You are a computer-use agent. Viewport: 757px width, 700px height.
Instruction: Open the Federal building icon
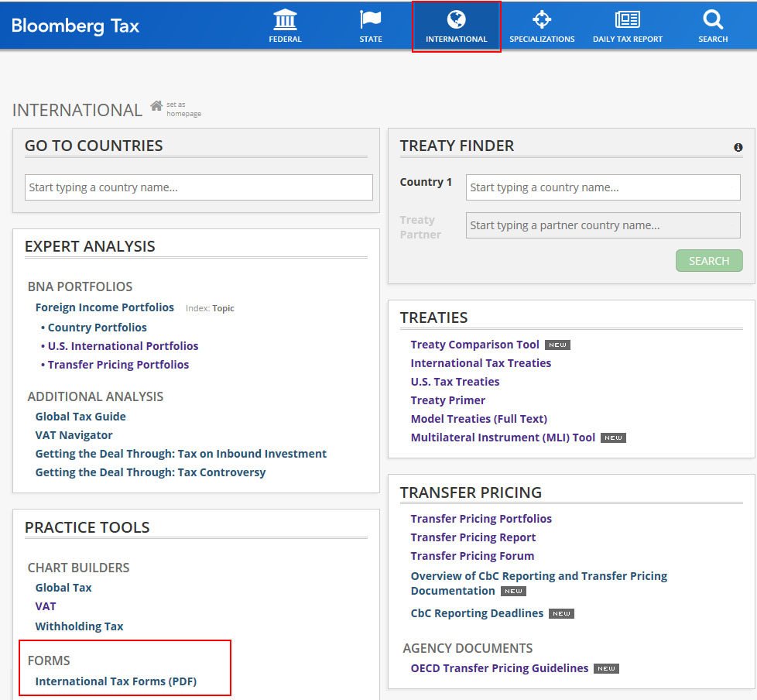click(285, 20)
